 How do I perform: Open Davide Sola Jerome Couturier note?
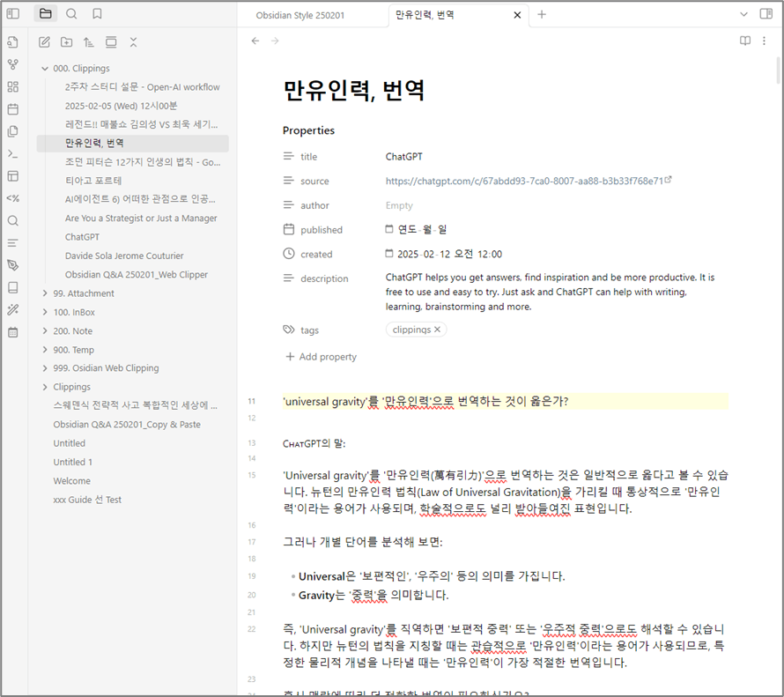pyautogui.click(x=124, y=256)
